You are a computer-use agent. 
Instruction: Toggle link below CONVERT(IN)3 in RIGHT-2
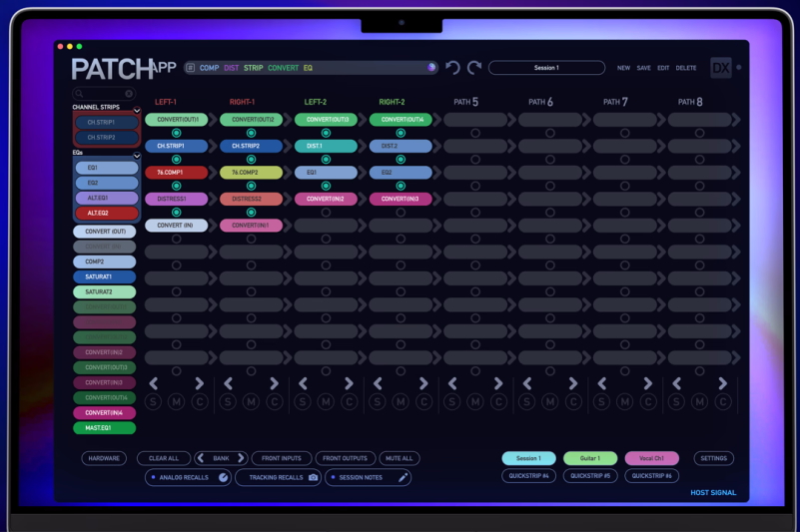401,213
